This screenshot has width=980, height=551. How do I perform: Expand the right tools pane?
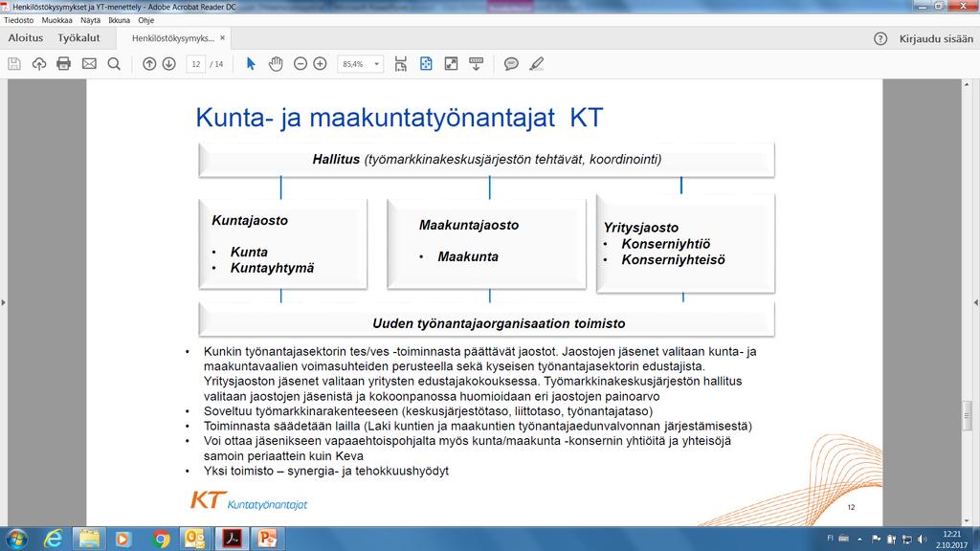[x=976, y=302]
